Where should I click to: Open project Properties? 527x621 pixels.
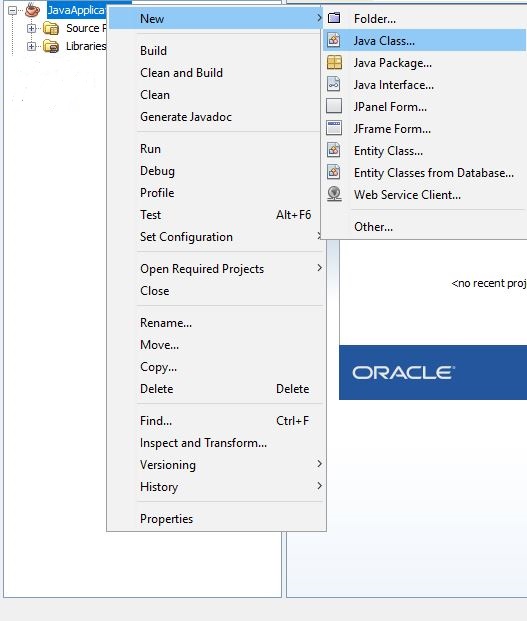(216, 519)
